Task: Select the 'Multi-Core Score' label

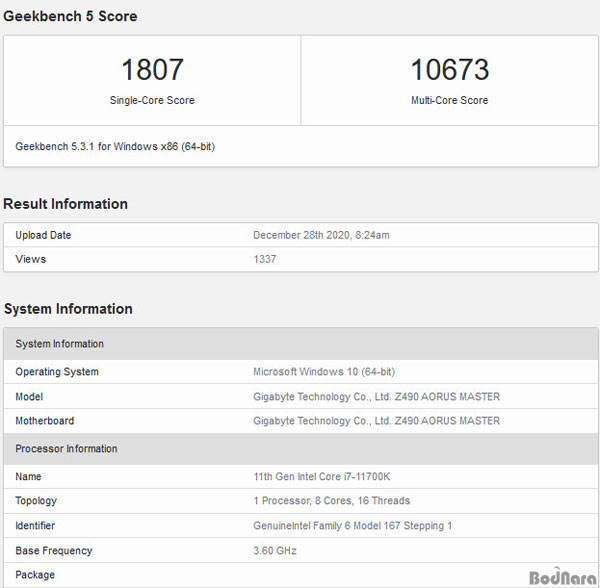Action: 450,100
